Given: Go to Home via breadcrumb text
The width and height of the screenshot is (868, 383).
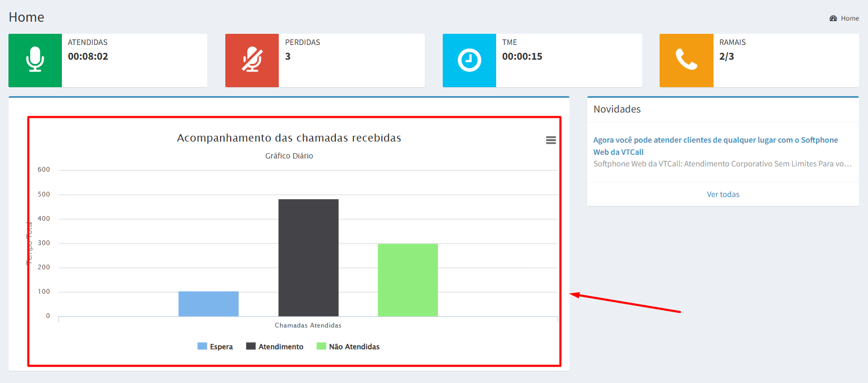Looking at the screenshot, I should tap(849, 18).
